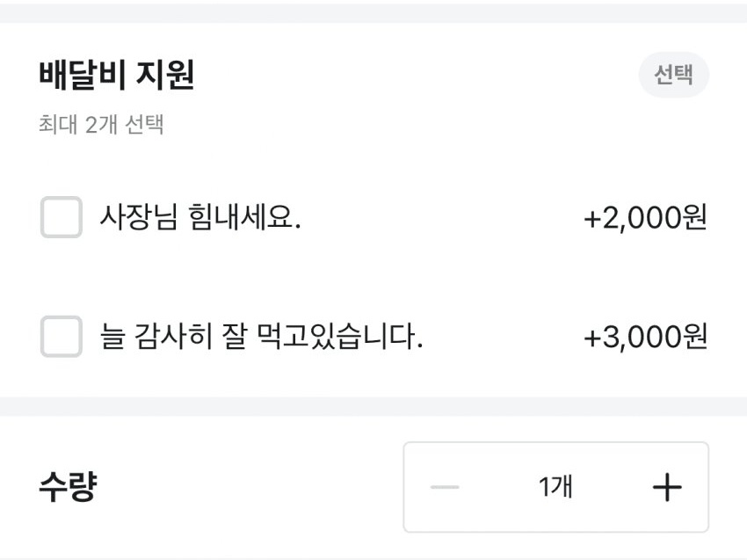The height and width of the screenshot is (560, 747).
Task: Click the gray divider above 수량 section
Action: click(373, 406)
